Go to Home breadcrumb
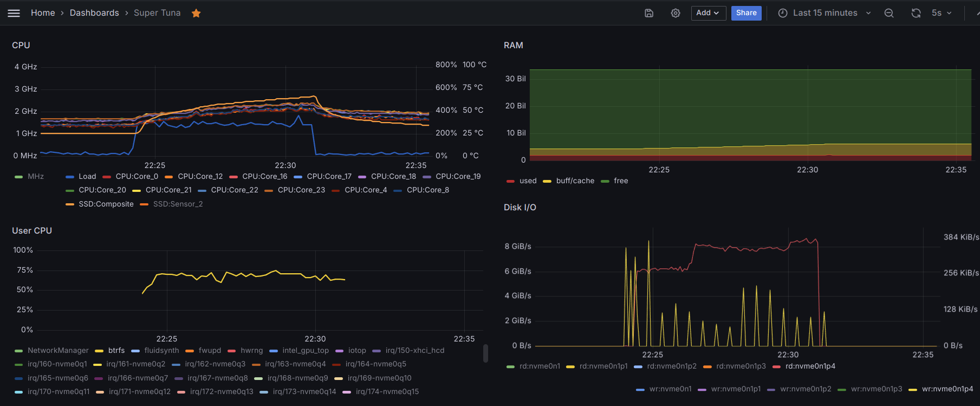 click(x=43, y=13)
